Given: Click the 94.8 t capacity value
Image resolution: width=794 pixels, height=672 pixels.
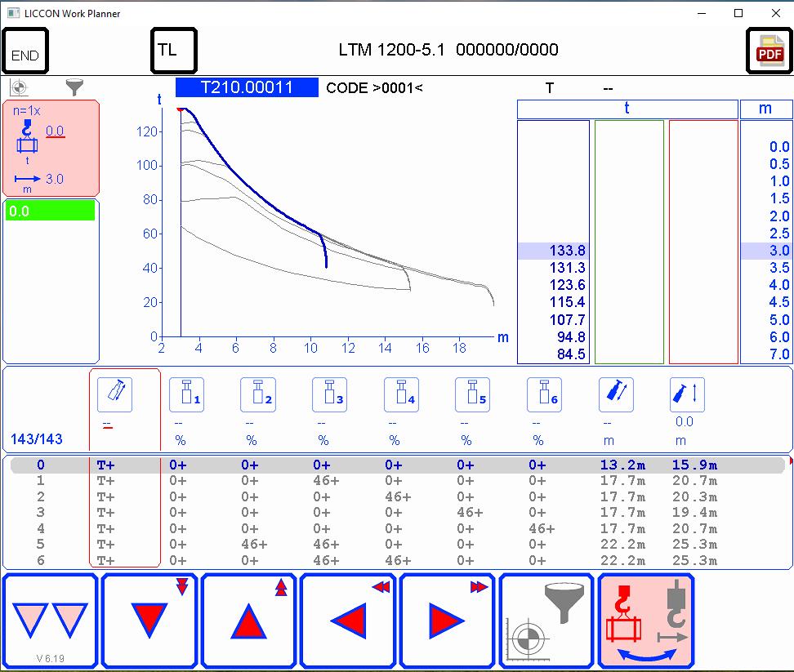Looking at the screenshot, I should [x=571, y=337].
